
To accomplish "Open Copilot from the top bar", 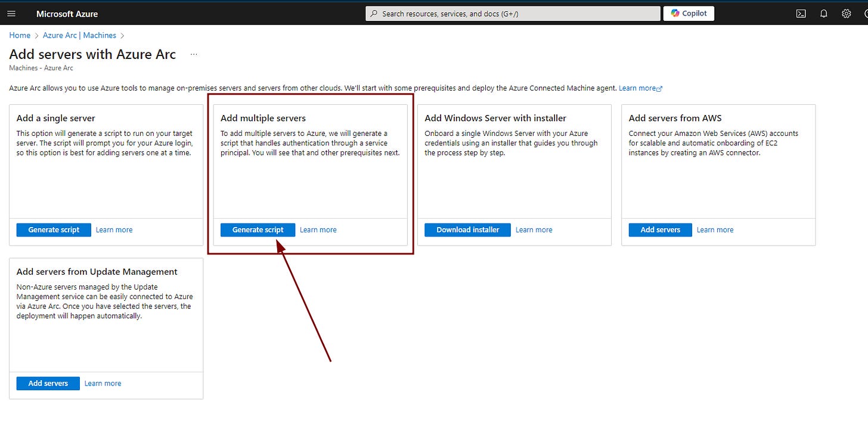I will pos(689,13).
